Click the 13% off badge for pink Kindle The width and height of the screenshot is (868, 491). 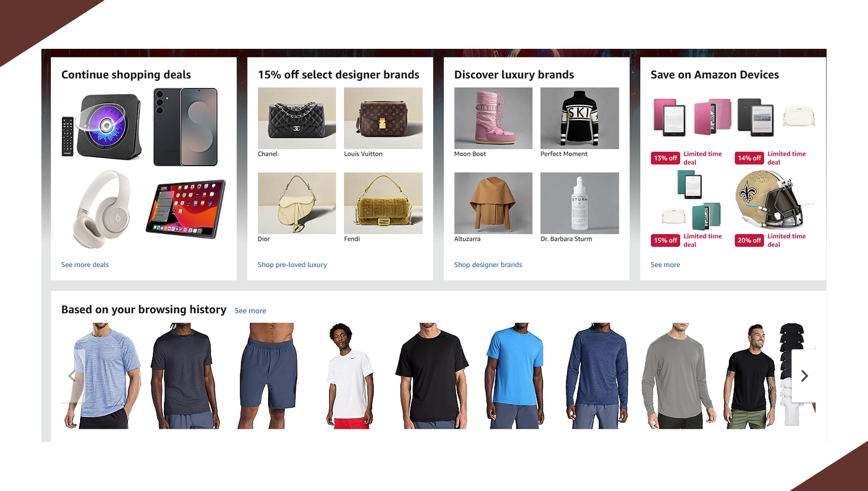[x=665, y=158]
